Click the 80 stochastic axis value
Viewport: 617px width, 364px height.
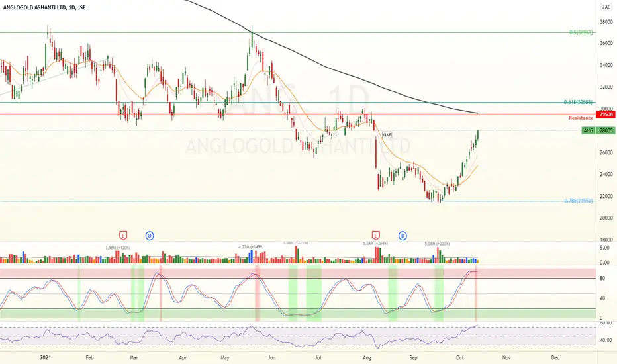tap(602, 278)
